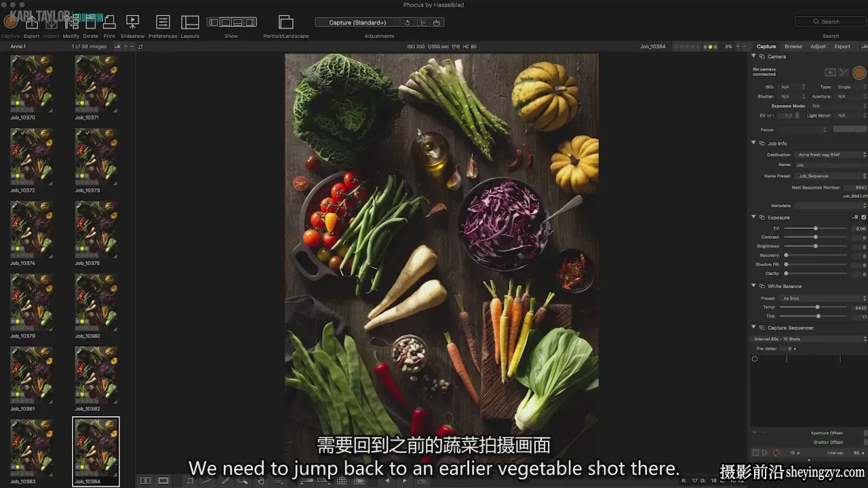The image size is (868, 488).
Task: Start the Slideshow from toolbar
Action: click(133, 23)
